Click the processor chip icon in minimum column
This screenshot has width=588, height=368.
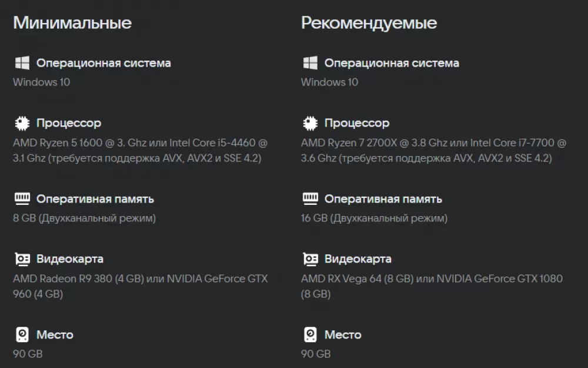click(x=22, y=123)
